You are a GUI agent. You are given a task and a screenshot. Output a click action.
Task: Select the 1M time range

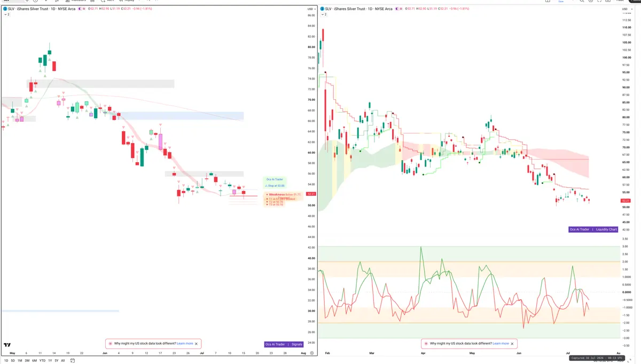pyautogui.click(x=20, y=360)
